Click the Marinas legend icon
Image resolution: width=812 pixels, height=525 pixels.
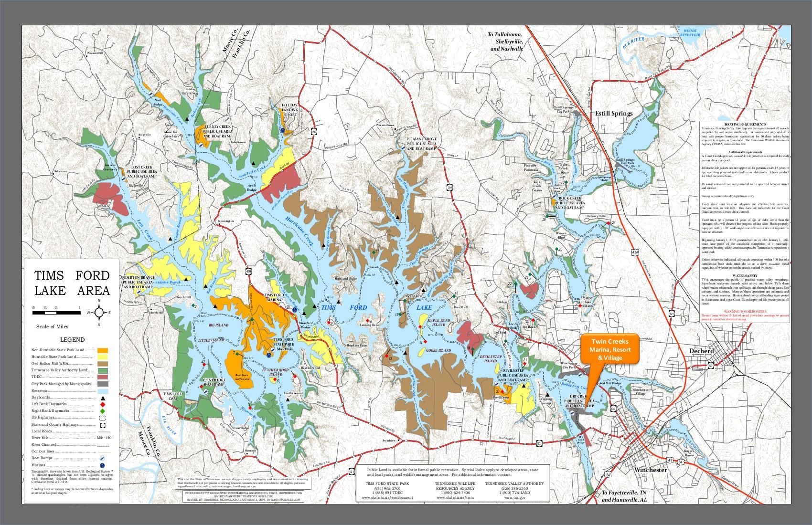pos(102,465)
